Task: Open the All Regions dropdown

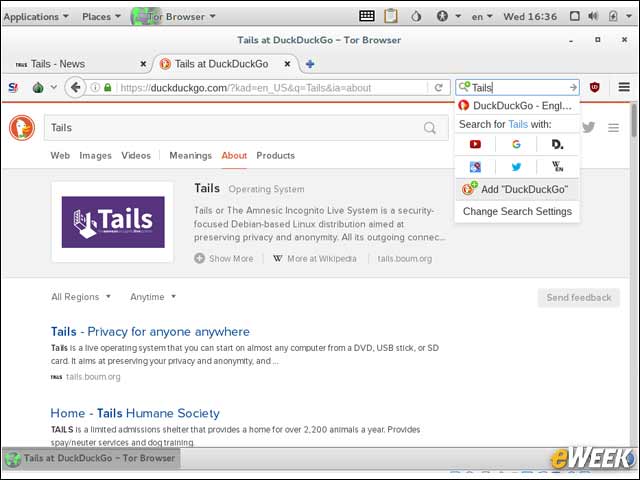Action: coord(81,297)
